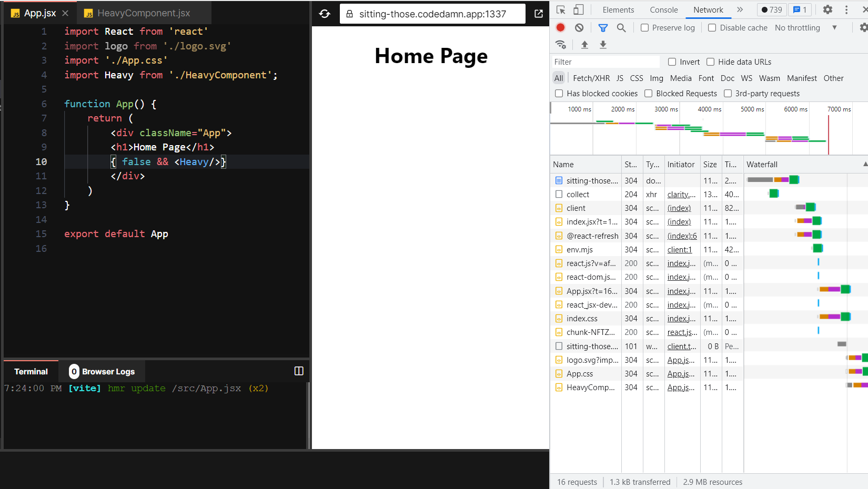Open clarity initiator link for collect
This screenshot has width=868, height=489.
tap(681, 194)
